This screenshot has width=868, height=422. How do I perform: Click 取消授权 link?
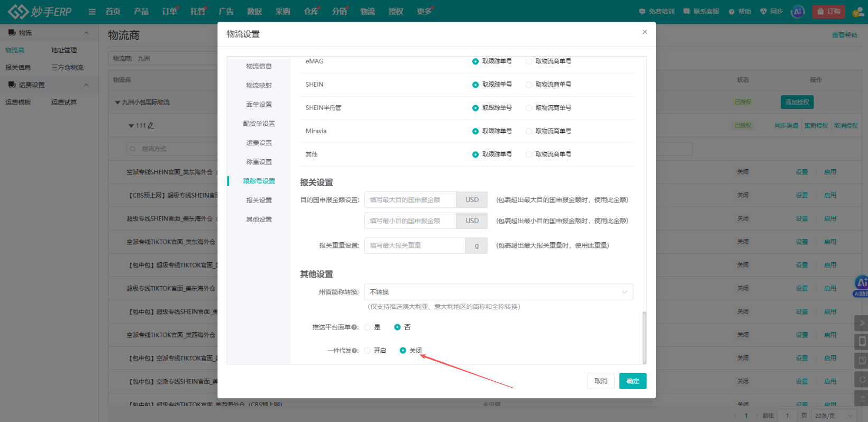[x=846, y=125]
